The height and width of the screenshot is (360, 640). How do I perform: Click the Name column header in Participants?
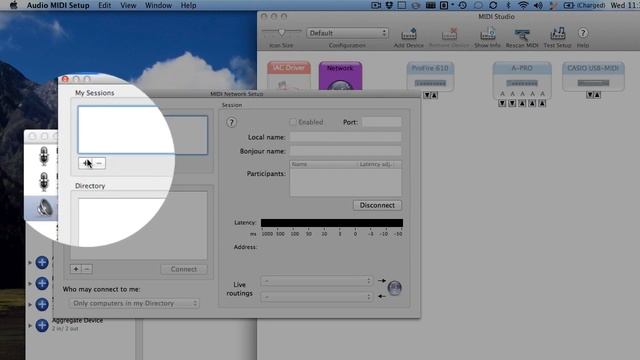323,164
